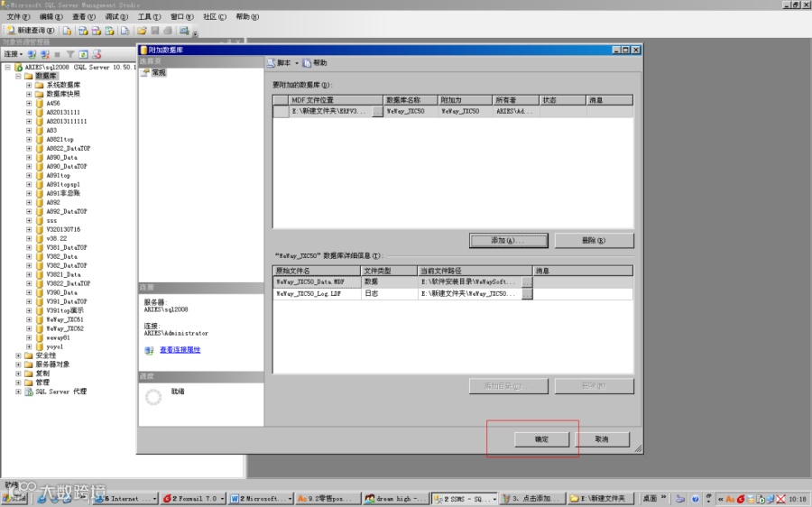Click the 脚本 (Script) button in dialog toolbar
This screenshot has width=812, height=507.
pos(279,62)
